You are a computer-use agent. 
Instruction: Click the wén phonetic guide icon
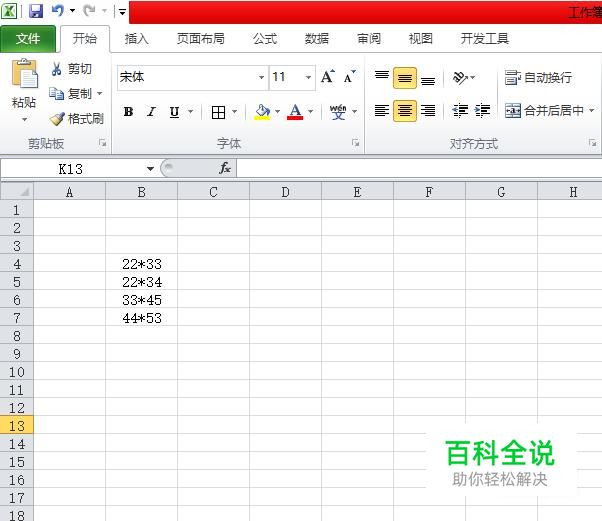point(338,112)
